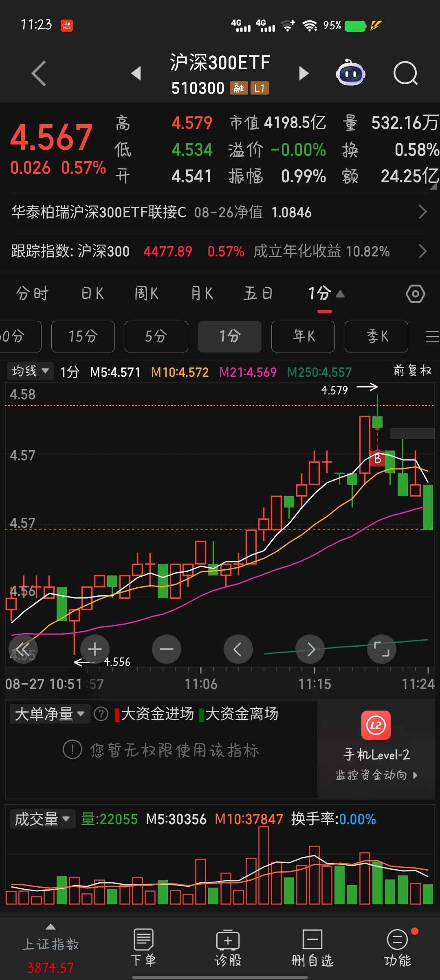
Task: Switch to 月K chart tab
Action: click(202, 293)
